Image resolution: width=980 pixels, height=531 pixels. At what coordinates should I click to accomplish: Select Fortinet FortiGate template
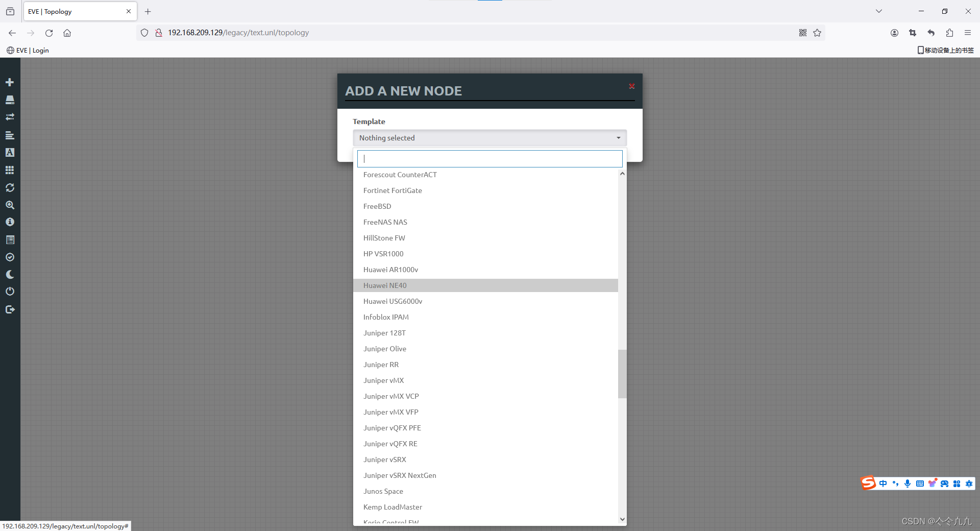click(485, 190)
